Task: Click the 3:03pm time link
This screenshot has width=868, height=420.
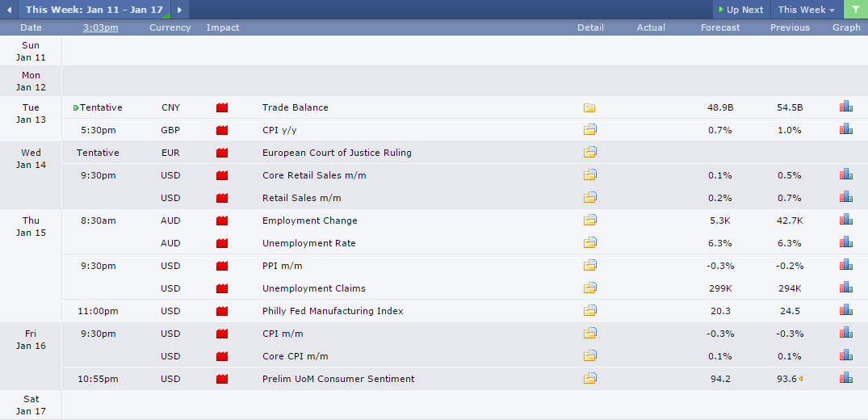Action: [x=101, y=27]
